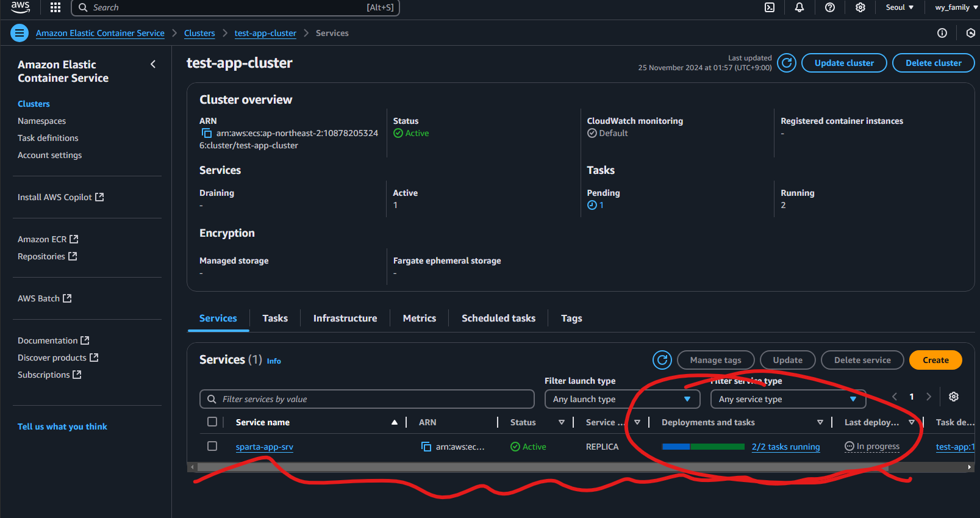980x518 pixels.
Task: Open Task definitions in the sidebar
Action: tap(48, 138)
